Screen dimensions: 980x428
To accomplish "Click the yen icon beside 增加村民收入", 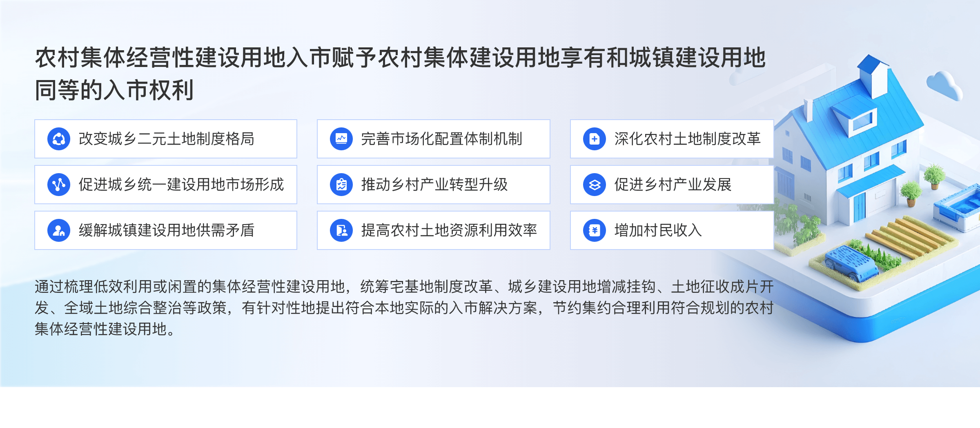I will tap(595, 230).
